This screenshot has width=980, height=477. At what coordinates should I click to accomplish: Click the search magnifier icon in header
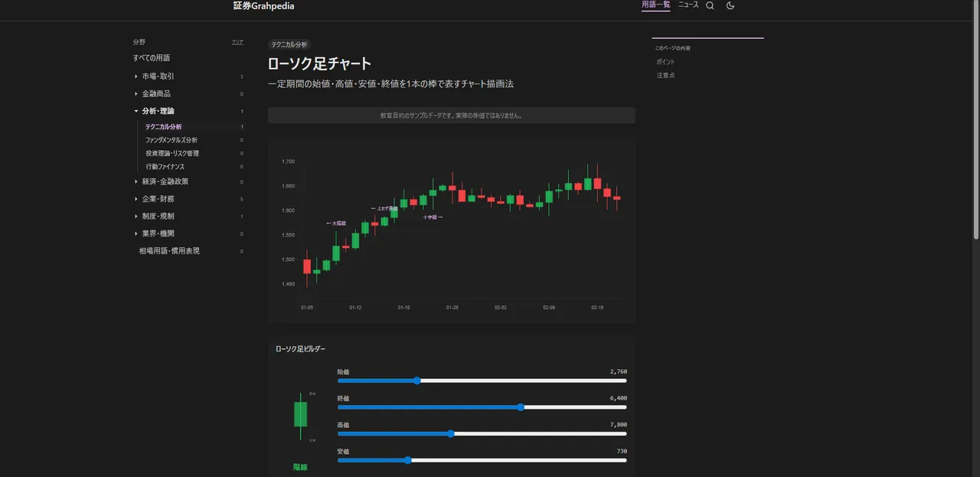[x=710, y=5]
